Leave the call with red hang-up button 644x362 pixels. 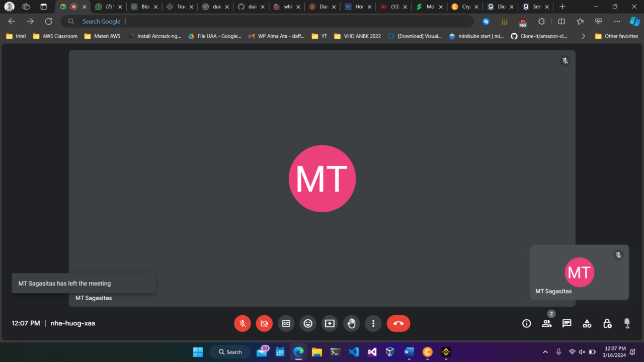tap(398, 323)
